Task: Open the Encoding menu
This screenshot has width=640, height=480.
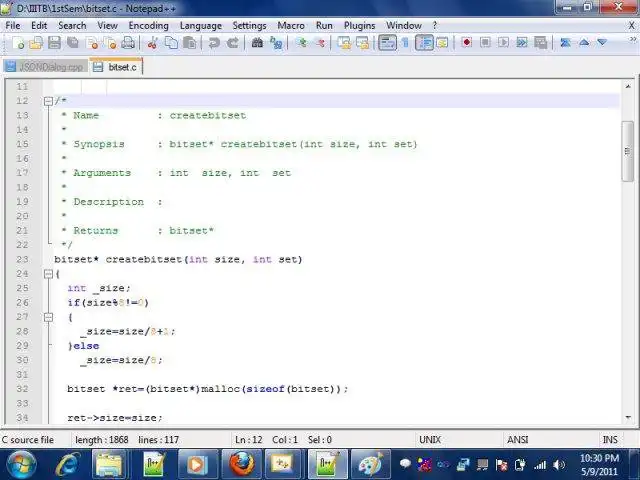Action: (148, 25)
